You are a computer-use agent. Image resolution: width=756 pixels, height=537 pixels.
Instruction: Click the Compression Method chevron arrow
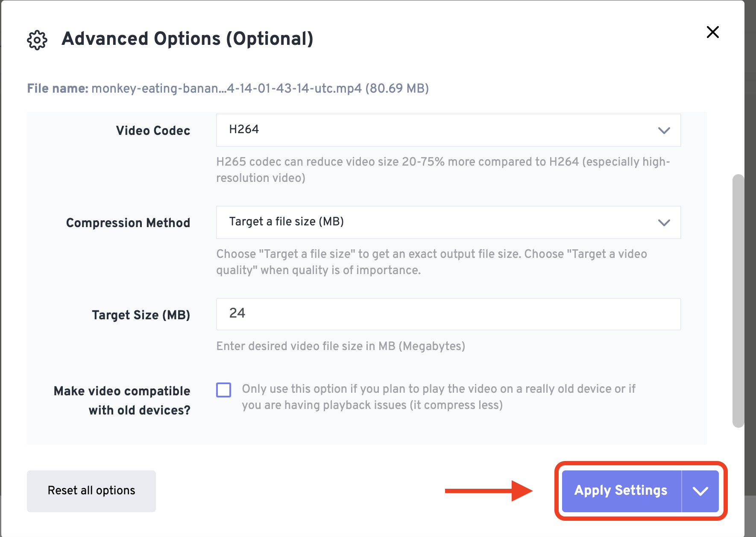(664, 222)
